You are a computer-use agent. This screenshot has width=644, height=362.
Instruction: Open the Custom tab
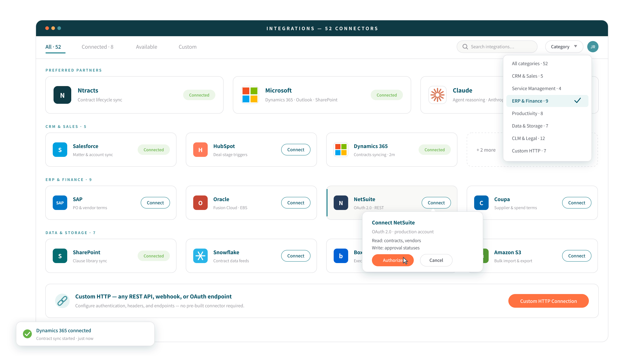[188, 47]
